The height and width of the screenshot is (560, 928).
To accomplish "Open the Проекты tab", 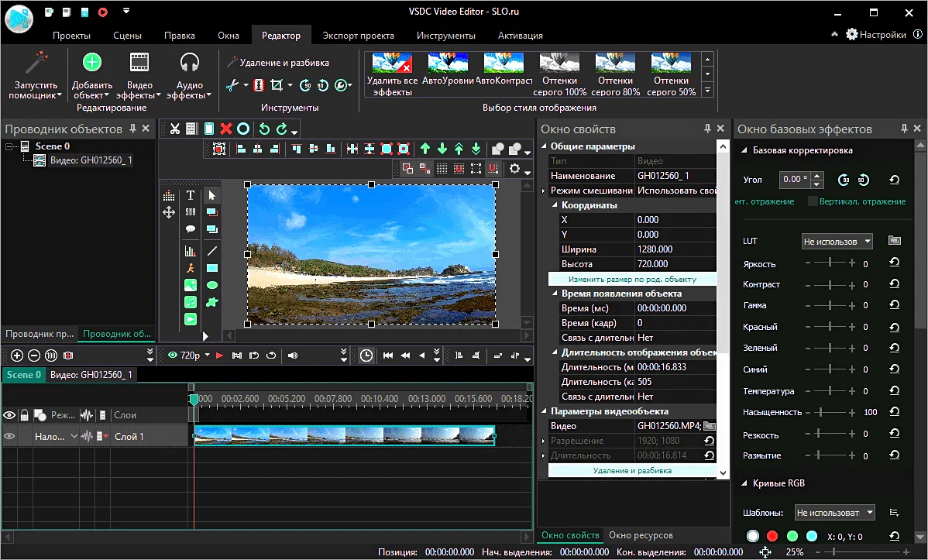I will pyautogui.click(x=71, y=36).
